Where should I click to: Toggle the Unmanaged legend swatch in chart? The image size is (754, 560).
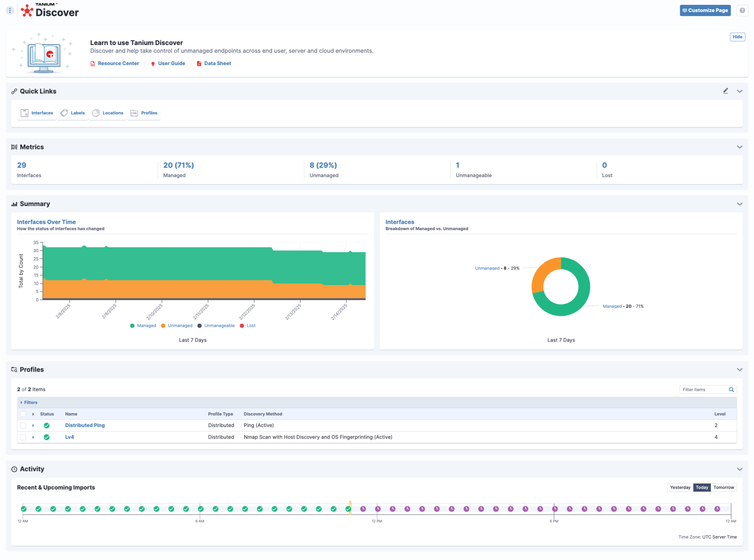pos(163,326)
